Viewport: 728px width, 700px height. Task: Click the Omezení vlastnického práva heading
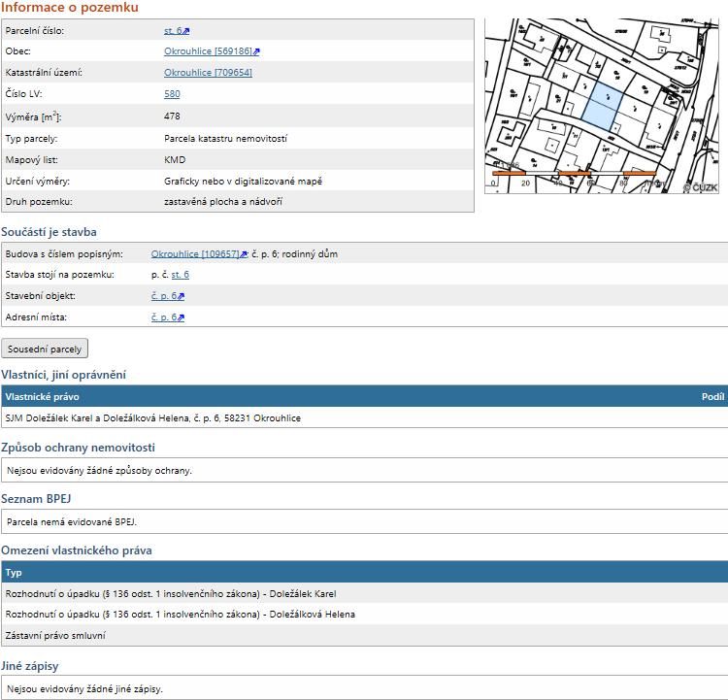pos(76,550)
